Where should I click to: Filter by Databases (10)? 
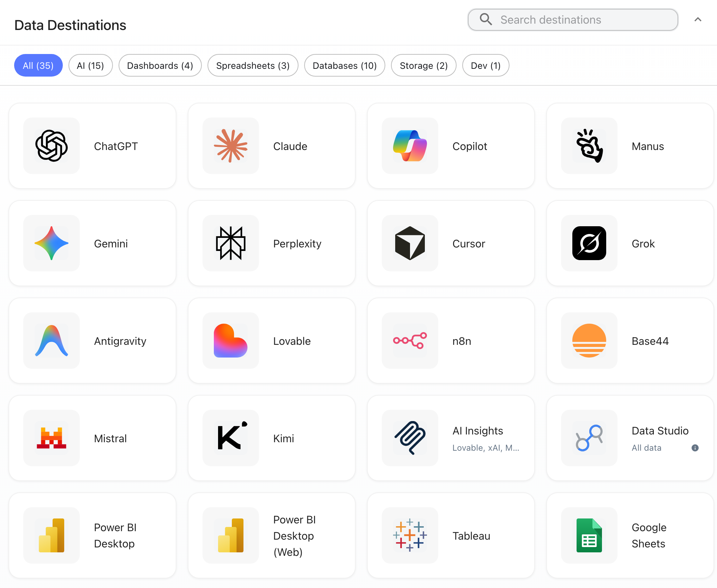click(x=345, y=65)
